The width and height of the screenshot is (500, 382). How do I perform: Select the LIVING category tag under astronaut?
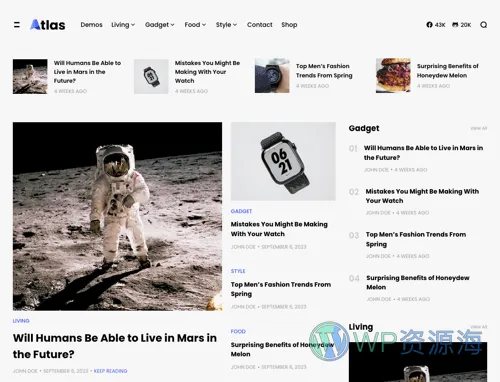[x=21, y=321]
